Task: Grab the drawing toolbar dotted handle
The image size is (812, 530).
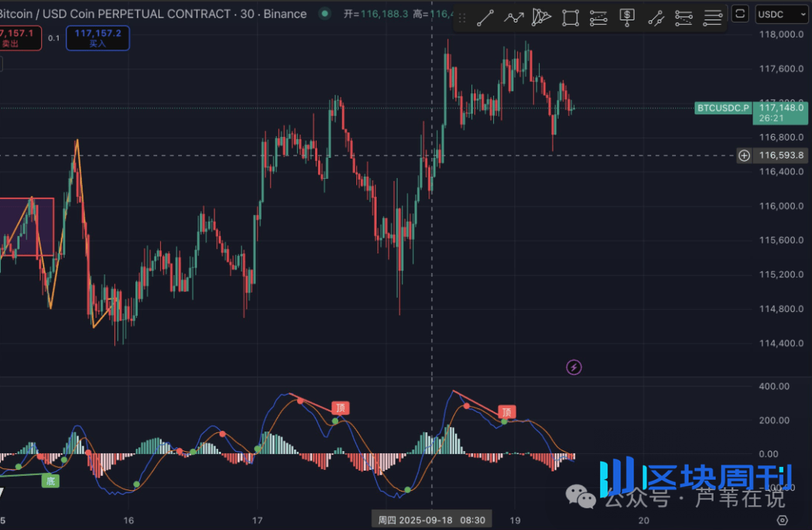Action: 462,19
